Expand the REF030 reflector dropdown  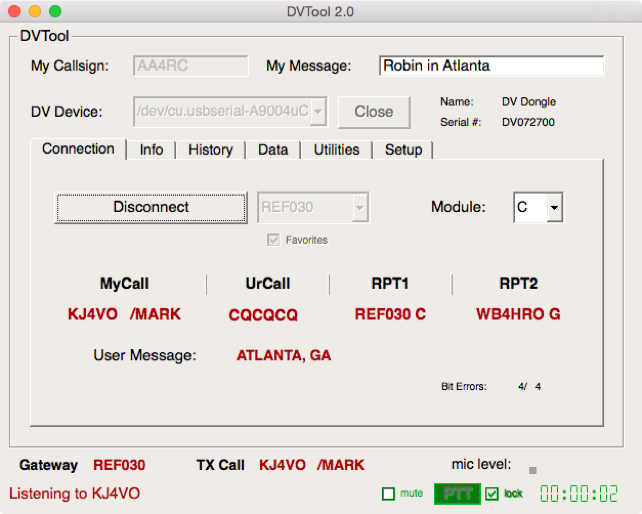(x=313, y=207)
